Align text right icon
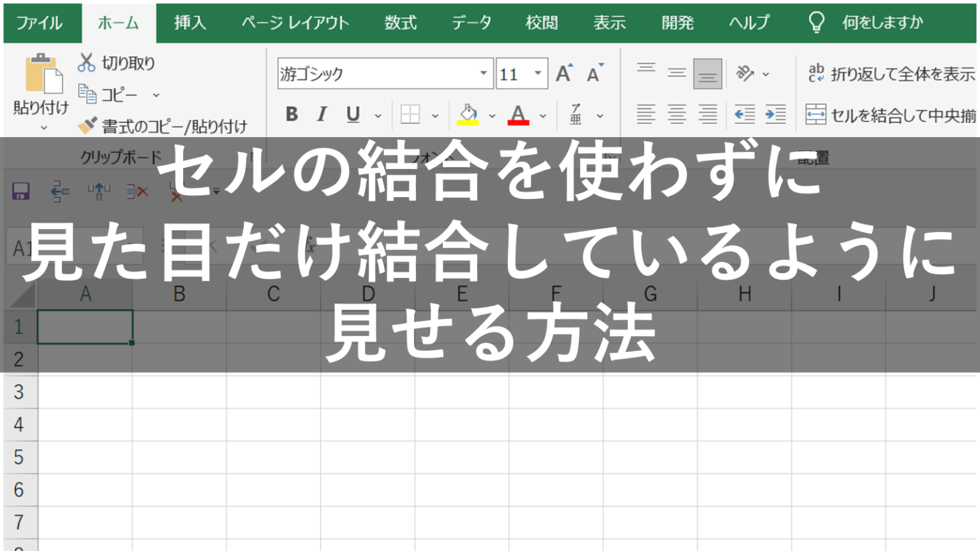The width and height of the screenshot is (980, 551). pyautogui.click(x=708, y=114)
